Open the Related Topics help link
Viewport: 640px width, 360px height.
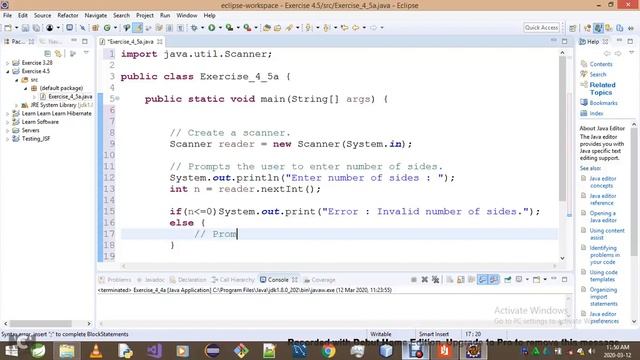[x=602, y=89]
